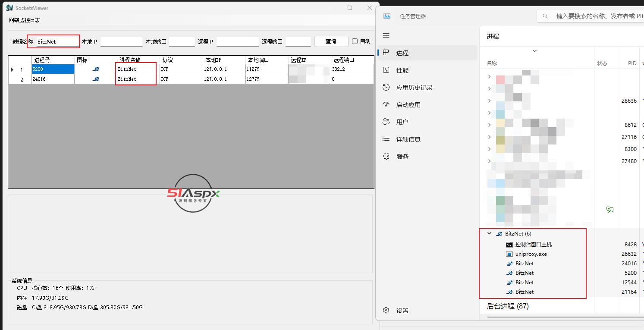Select the grid cell with 进程号 5200
This screenshot has height=330, width=644.
click(53, 69)
